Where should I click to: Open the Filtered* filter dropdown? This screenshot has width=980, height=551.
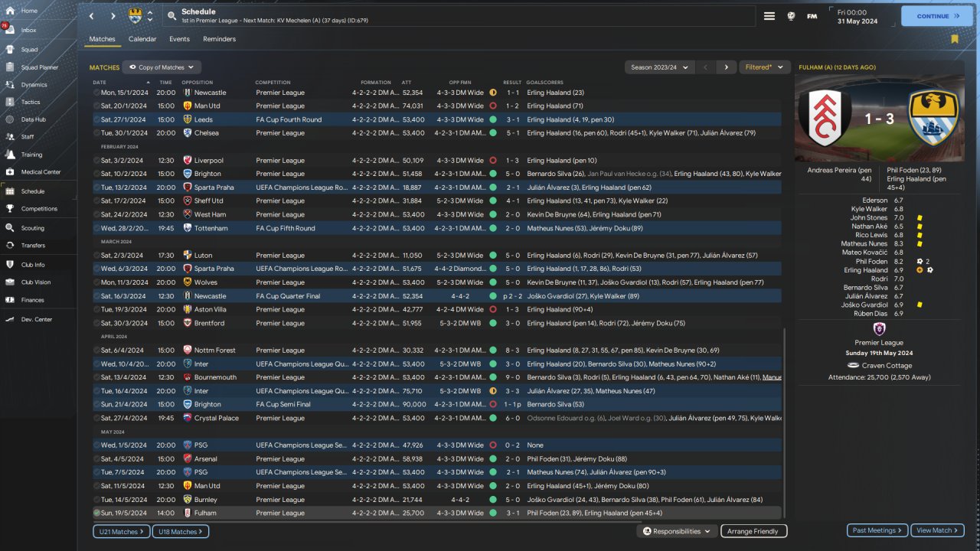763,67
